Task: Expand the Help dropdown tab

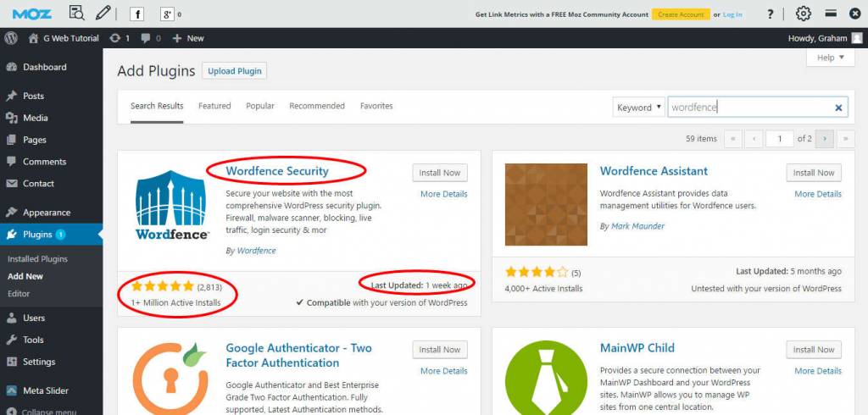Action: tap(831, 58)
